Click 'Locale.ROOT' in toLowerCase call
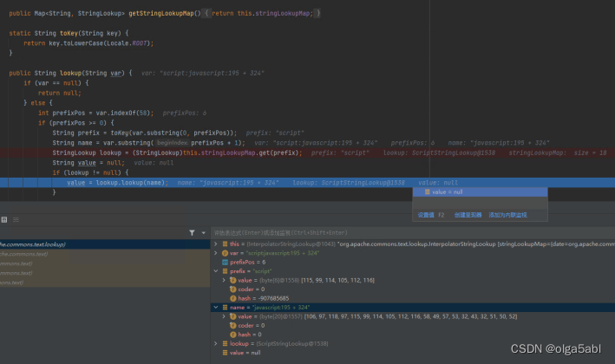Image resolution: width=615 pixels, height=364 pixels. [128, 43]
